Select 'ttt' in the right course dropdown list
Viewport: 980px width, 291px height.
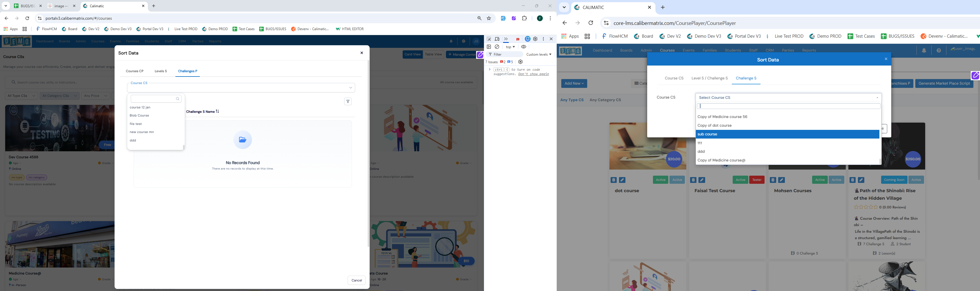click(x=787, y=143)
